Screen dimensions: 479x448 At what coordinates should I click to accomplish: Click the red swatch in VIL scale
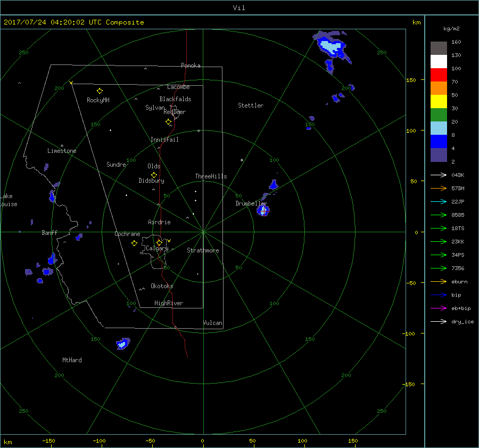click(439, 75)
